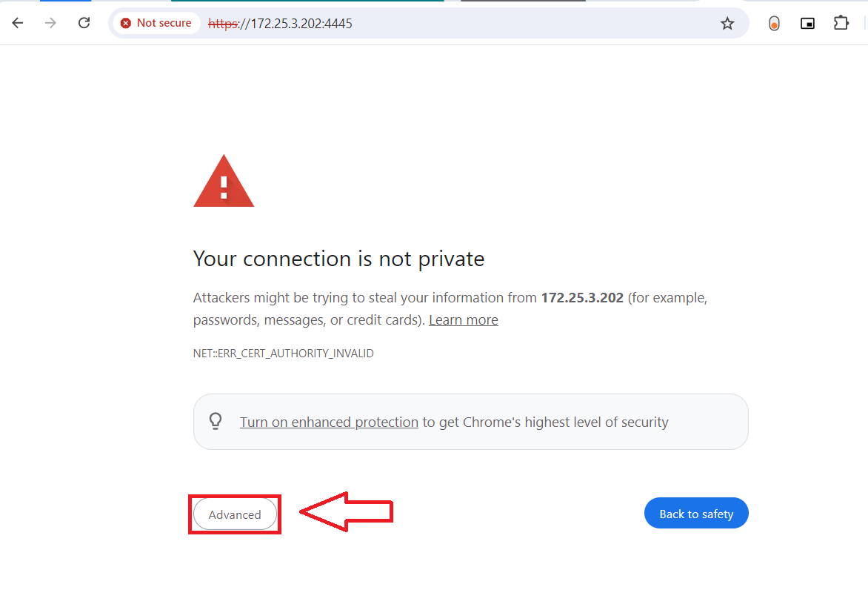Open the orange extension icon in the toolbar

coord(774,24)
